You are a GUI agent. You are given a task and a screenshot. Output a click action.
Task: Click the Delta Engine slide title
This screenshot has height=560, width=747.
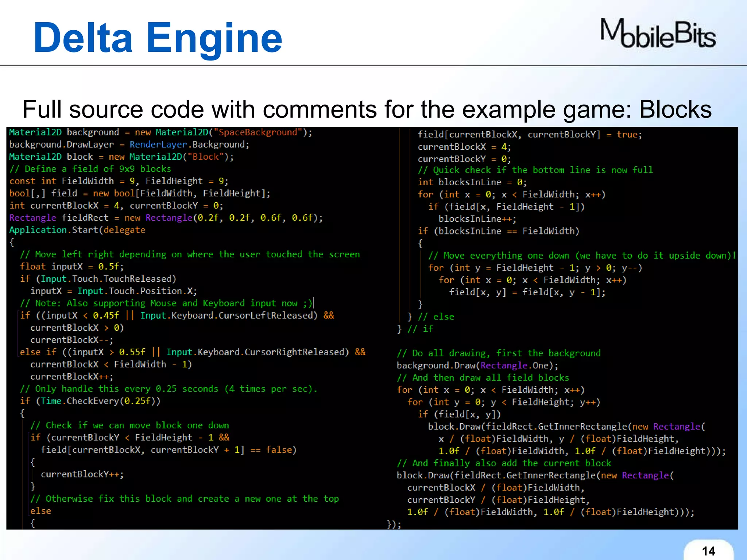click(x=158, y=38)
